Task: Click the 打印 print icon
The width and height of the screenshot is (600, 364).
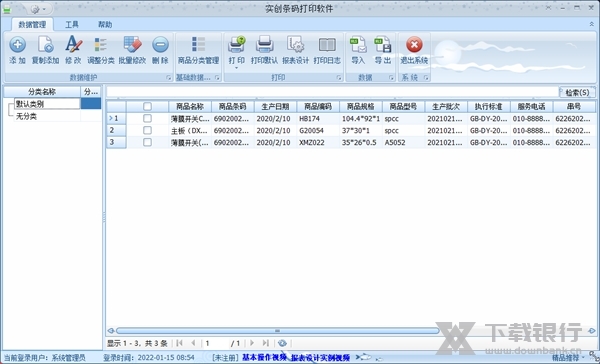Action: point(236,45)
